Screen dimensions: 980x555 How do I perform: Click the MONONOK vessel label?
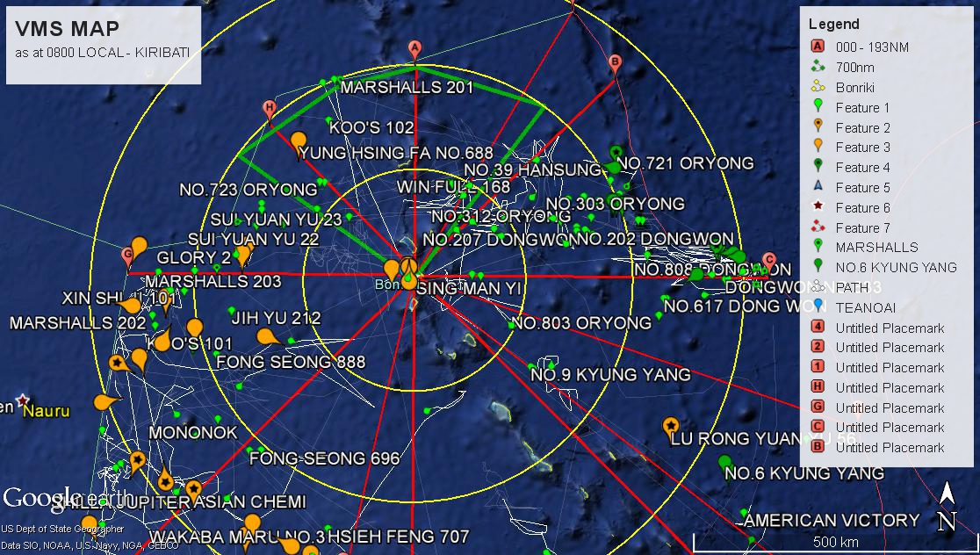tap(193, 432)
